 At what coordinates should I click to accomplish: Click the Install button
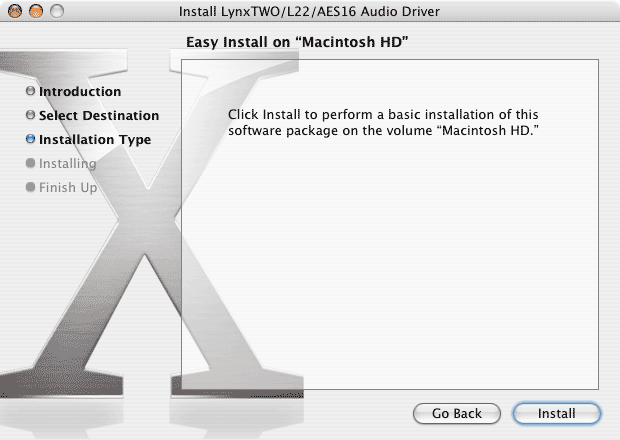pyautogui.click(x=556, y=413)
